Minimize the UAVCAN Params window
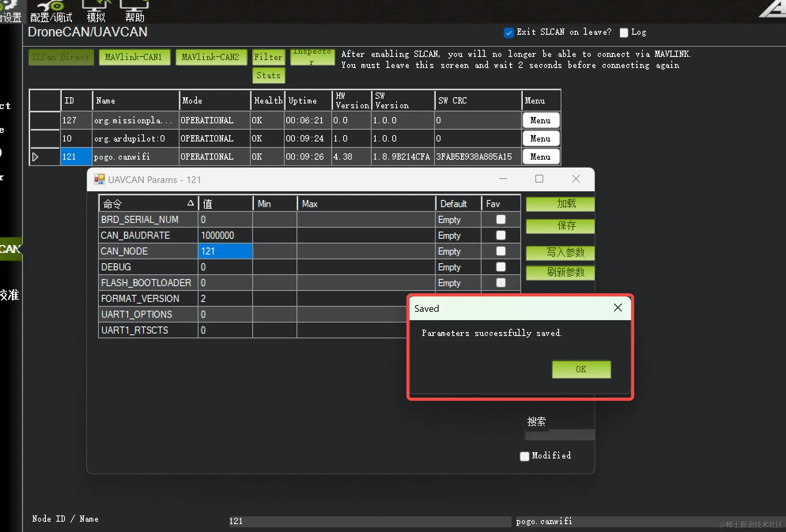 (503, 179)
